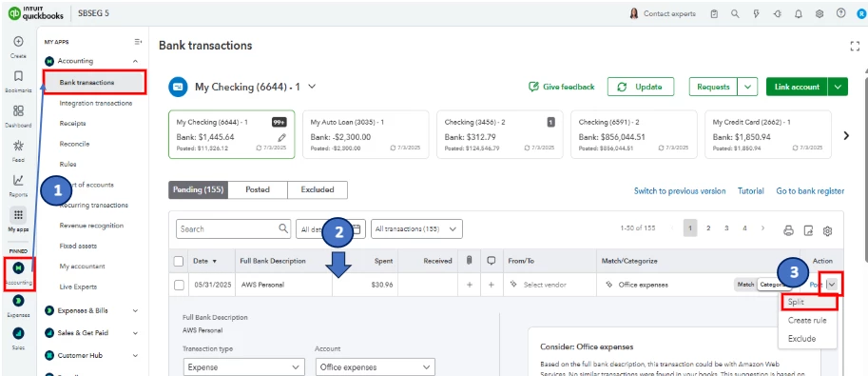Open Integration transactions menu item

tap(96, 103)
